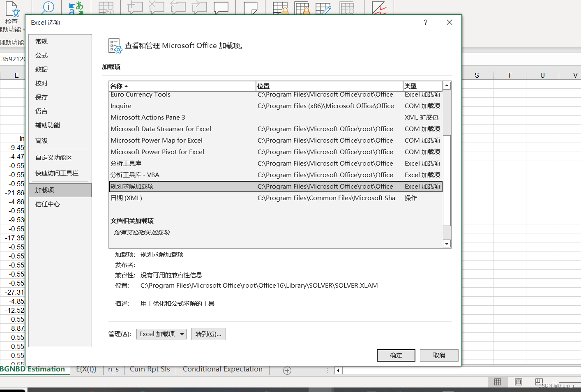Open the Translate tool in the ribbon
581x392 pixels.
(76, 7)
